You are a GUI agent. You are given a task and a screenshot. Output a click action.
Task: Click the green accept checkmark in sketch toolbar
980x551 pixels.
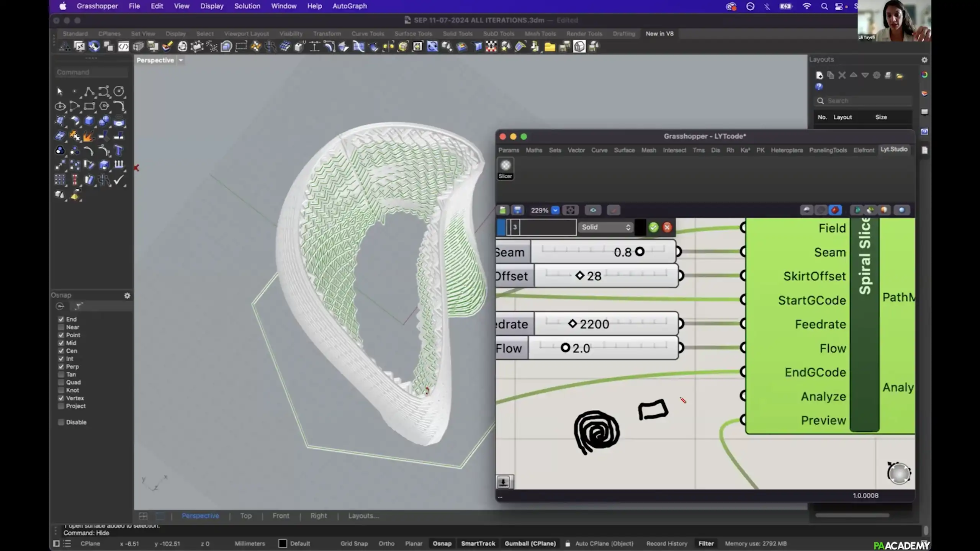tap(653, 227)
